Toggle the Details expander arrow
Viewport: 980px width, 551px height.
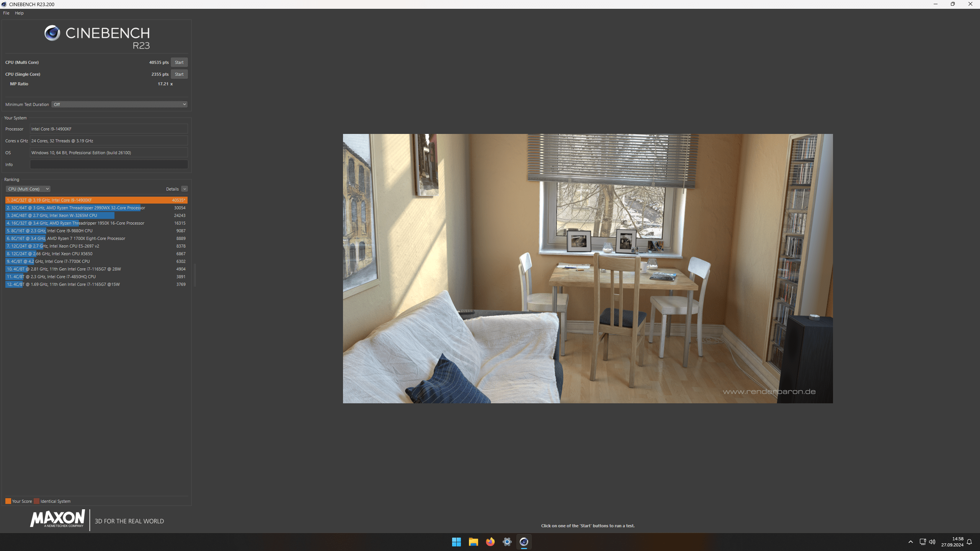[x=185, y=189]
